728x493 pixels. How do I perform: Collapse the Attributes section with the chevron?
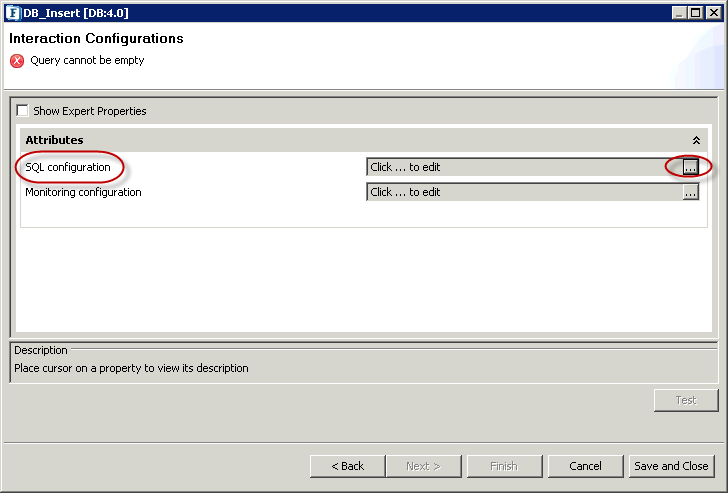point(696,141)
